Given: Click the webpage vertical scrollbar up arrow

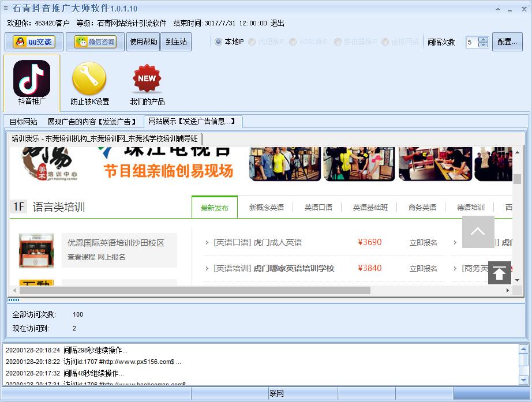Looking at the screenshot, I should click(517, 152).
